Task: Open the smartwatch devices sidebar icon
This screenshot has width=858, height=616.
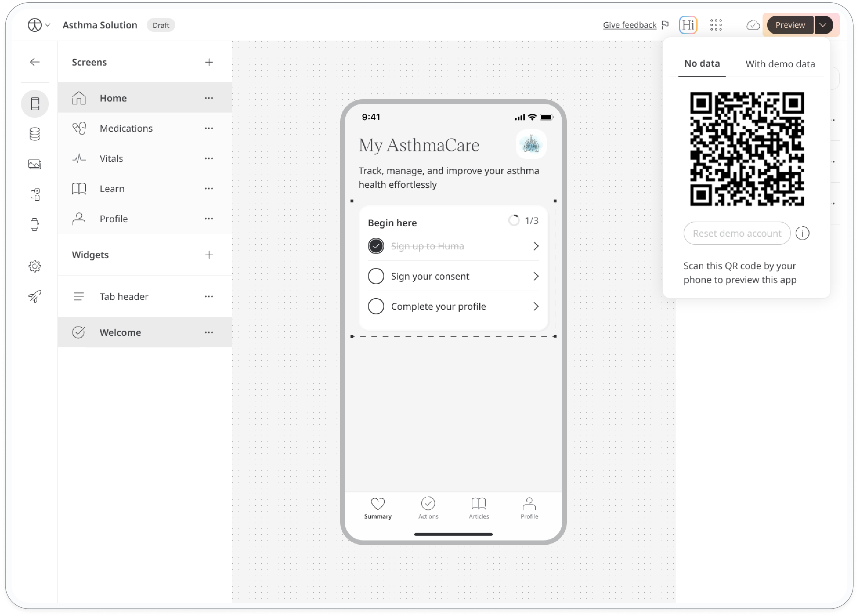Action: pyautogui.click(x=35, y=224)
